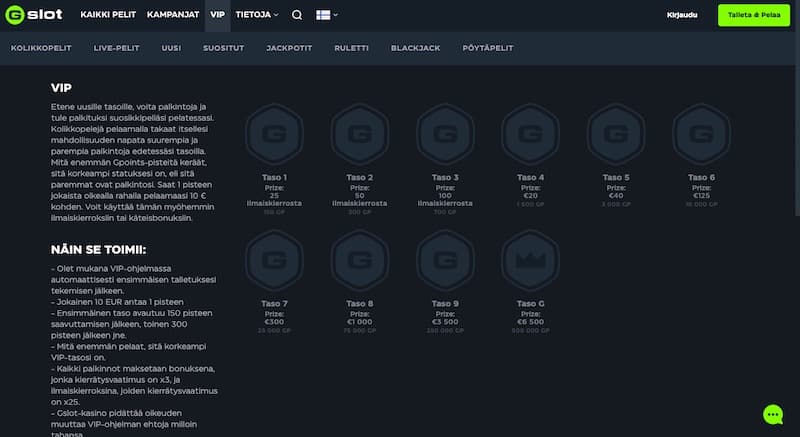Image resolution: width=800 pixels, height=437 pixels.
Task: Click the Talleta & Pelaa button
Action: tap(754, 15)
